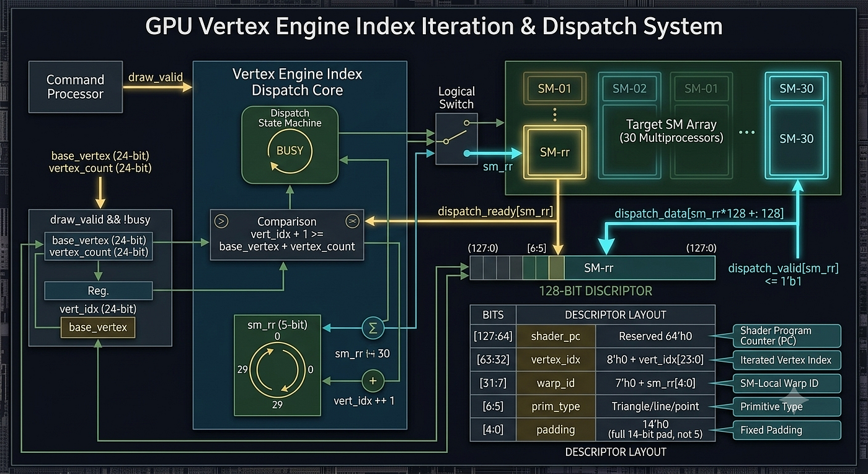Select the Reg. register box
The image size is (868, 474).
click(x=98, y=291)
